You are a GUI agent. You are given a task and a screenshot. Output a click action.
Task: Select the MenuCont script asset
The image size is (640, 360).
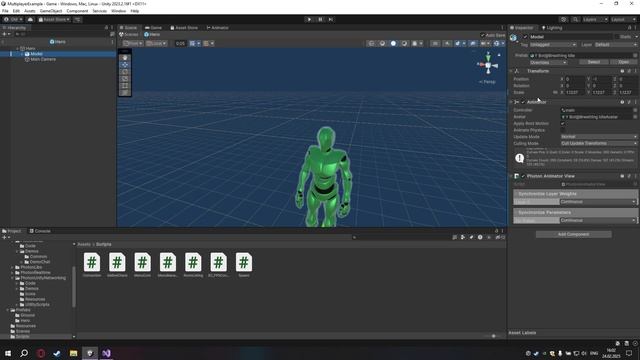(x=142, y=265)
